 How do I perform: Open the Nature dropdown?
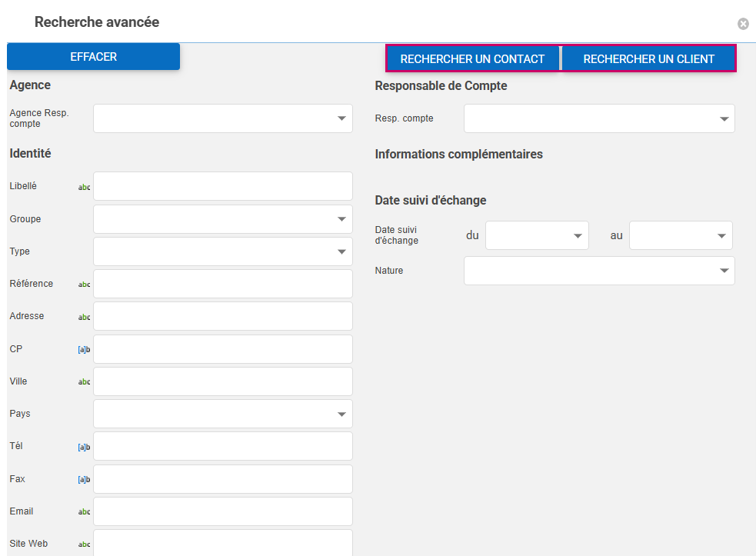599,271
